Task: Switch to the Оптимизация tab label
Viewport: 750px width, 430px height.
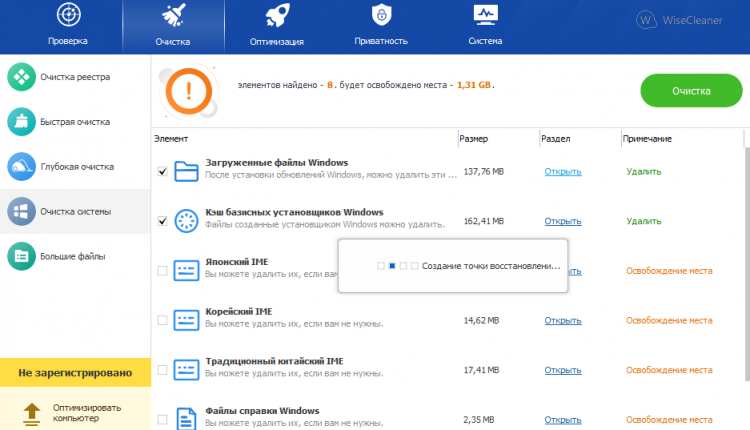Action: click(277, 42)
